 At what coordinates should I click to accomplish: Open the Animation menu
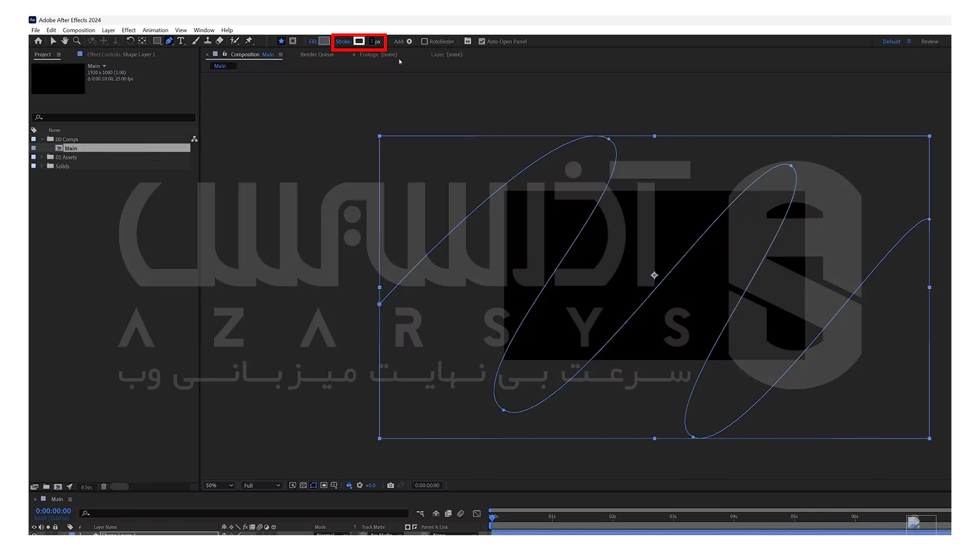click(x=155, y=30)
